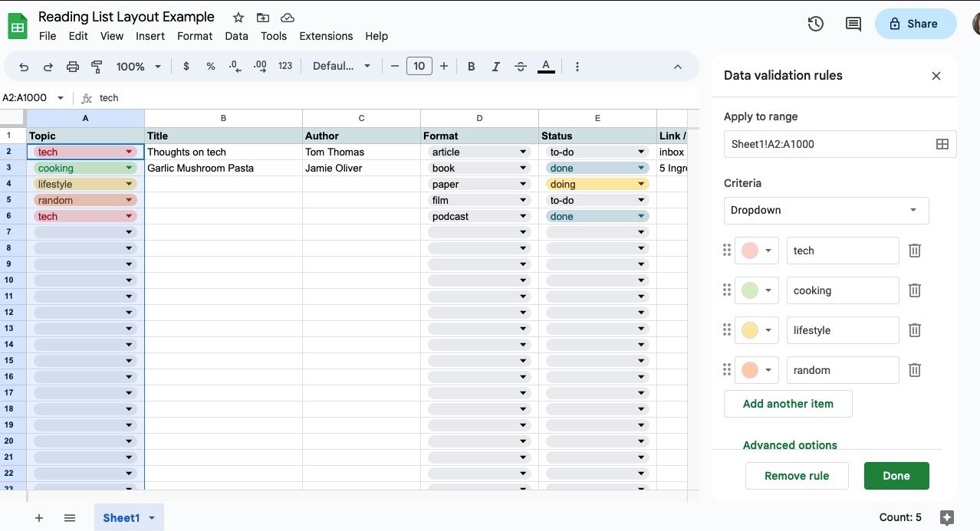Toggle bold formatting
The image size is (980, 531).
click(x=472, y=67)
